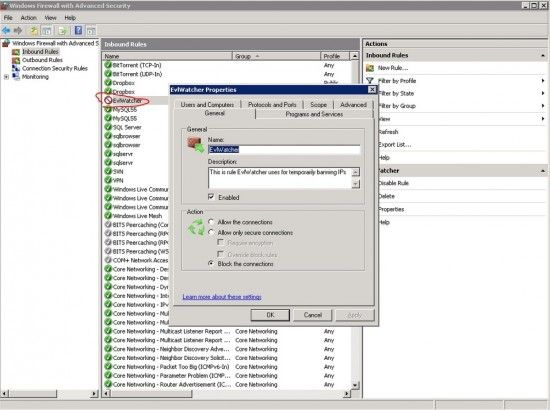
Task: Select the Allow the connections radio button
Action: point(211,222)
